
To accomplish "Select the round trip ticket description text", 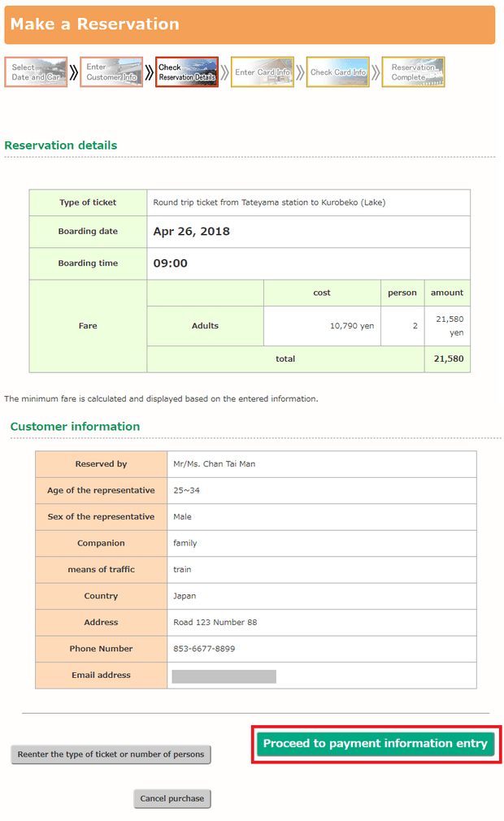I will (269, 202).
